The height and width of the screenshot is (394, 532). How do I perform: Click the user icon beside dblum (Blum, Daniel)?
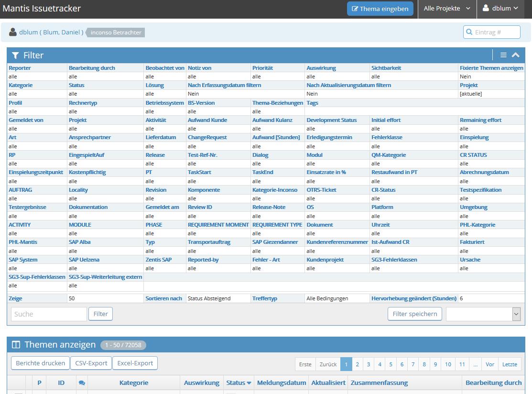click(13, 33)
